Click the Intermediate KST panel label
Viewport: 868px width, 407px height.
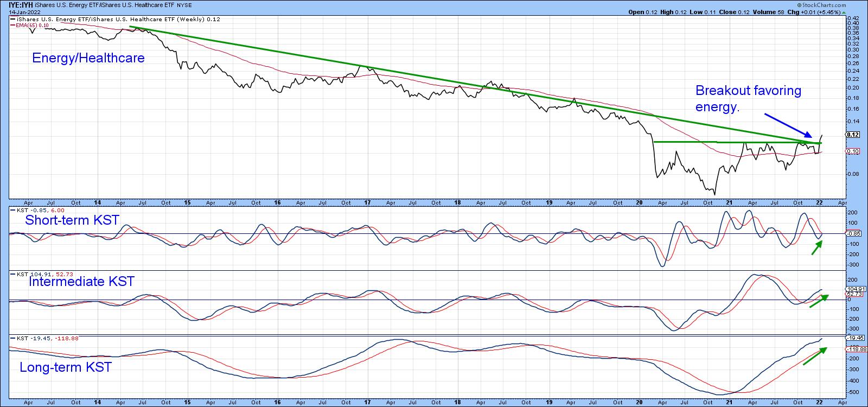(x=81, y=281)
